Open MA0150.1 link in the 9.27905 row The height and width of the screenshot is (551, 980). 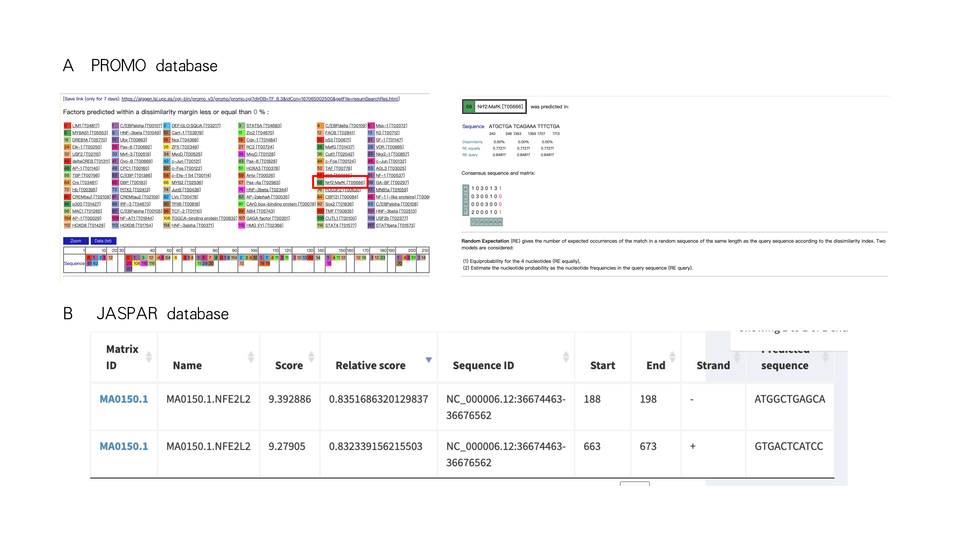point(124,446)
